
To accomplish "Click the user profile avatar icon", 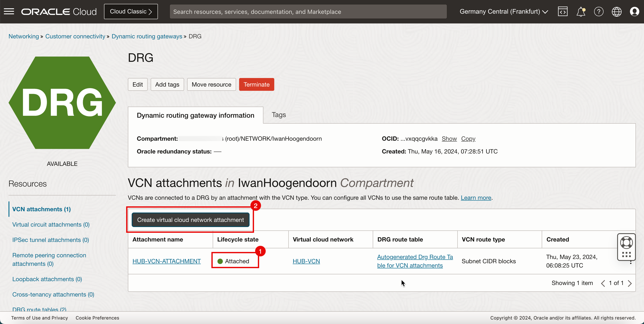I will tap(634, 12).
